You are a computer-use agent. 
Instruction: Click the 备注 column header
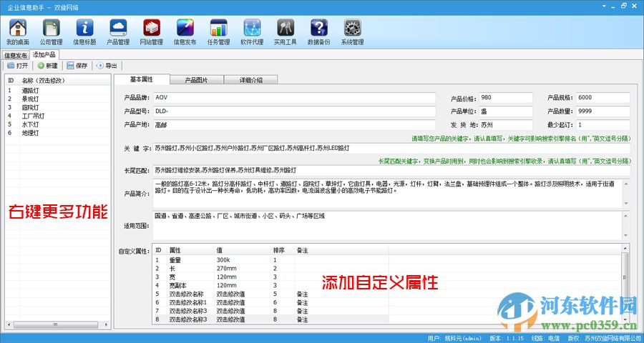click(341, 250)
